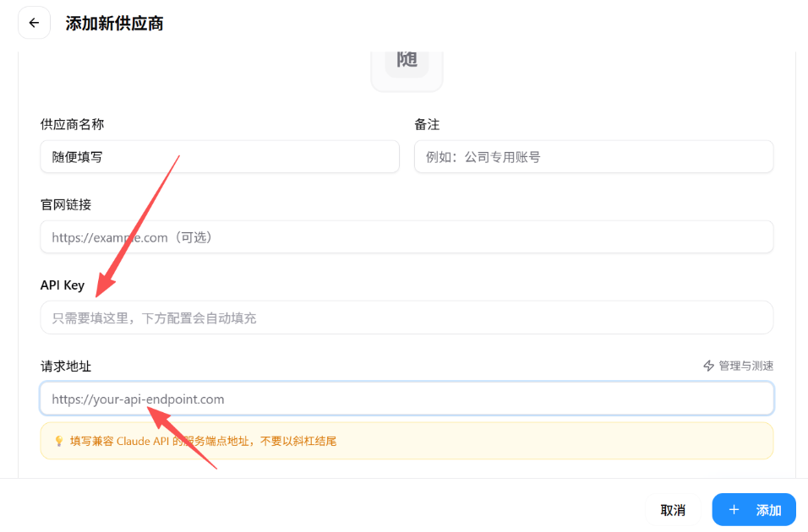
Task: Click the 备注 input field
Action: pyautogui.click(x=593, y=156)
